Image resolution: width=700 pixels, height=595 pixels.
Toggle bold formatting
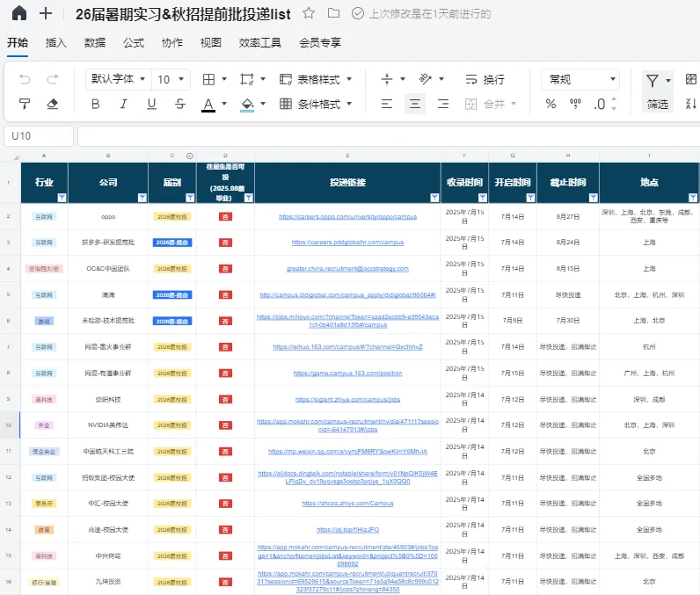tap(96, 104)
